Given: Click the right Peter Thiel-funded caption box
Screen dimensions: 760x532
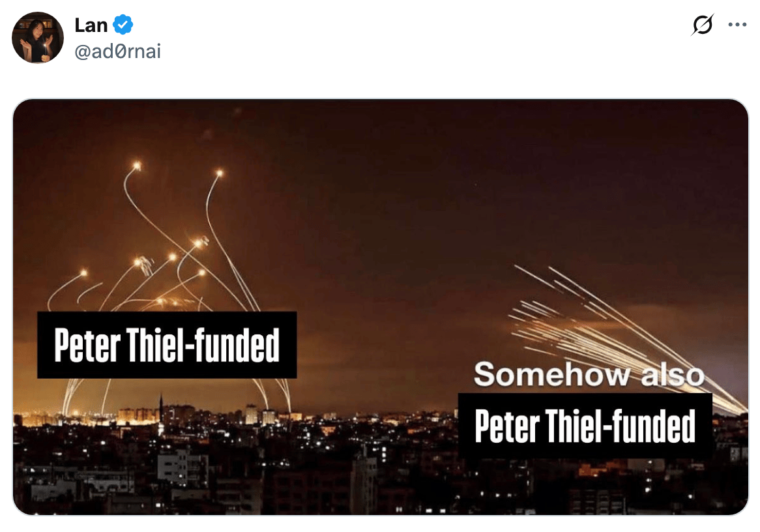Looking at the screenshot, I should (x=585, y=426).
